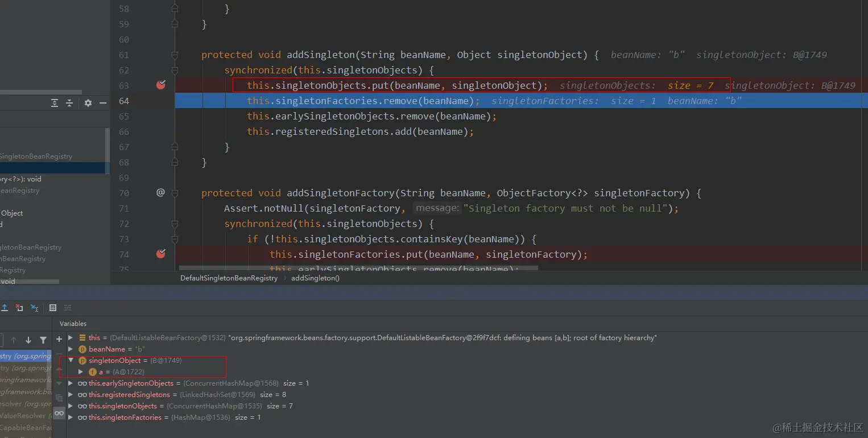Expand this.earlySingletonObjects watch node
Image resolution: width=868 pixels, height=438 pixels.
[71, 383]
